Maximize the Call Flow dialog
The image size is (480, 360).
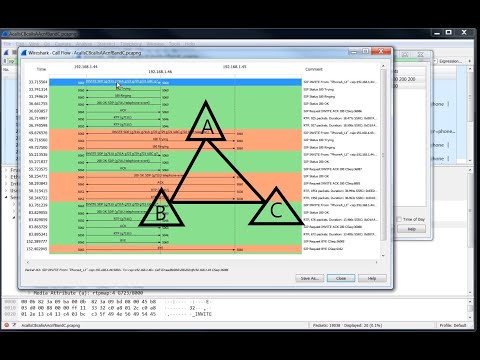coord(365,51)
